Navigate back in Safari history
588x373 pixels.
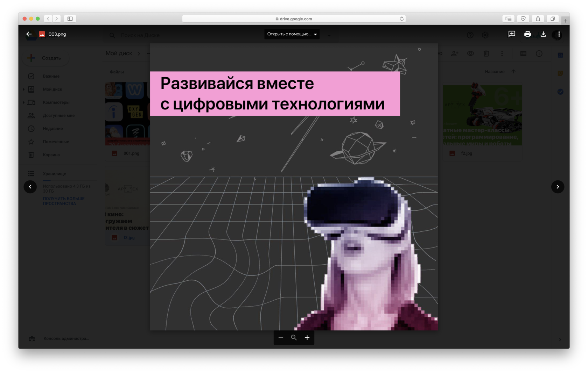(48, 19)
